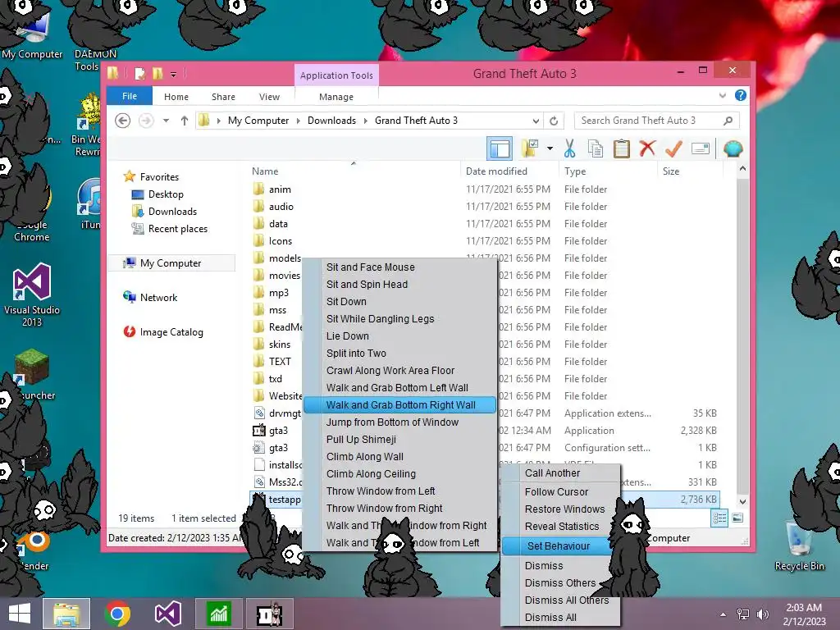Click the globe shell icon in toolbar
The width and height of the screenshot is (840, 630).
(x=733, y=148)
